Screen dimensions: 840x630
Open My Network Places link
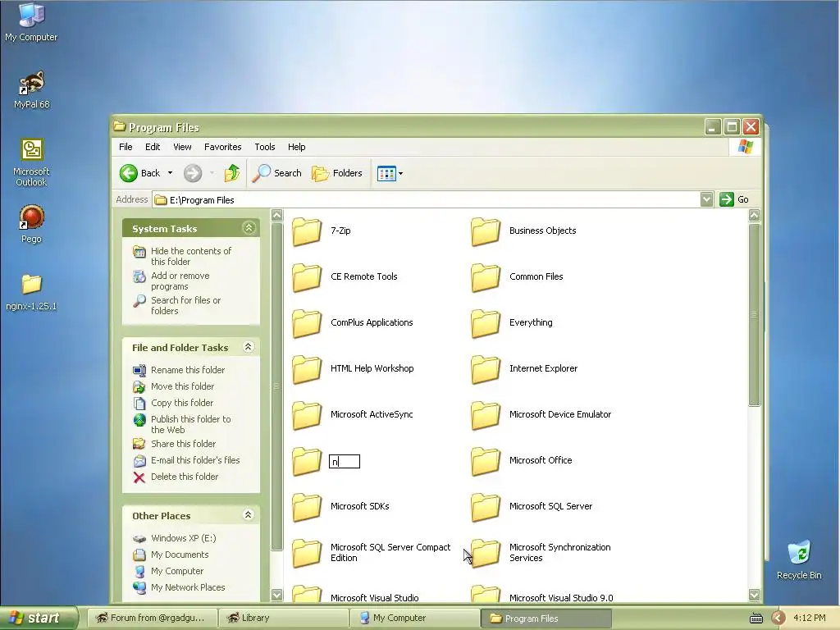pyautogui.click(x=188, y=587)
